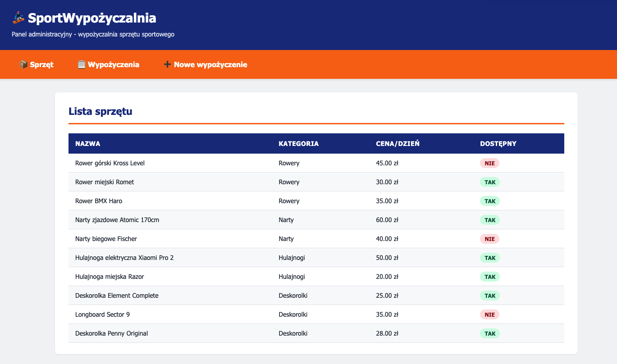This screenshot has width=617, height=364.
Task: Click the clipboard icon beside Wypożyczenia
Action: (x=82, y=64)
